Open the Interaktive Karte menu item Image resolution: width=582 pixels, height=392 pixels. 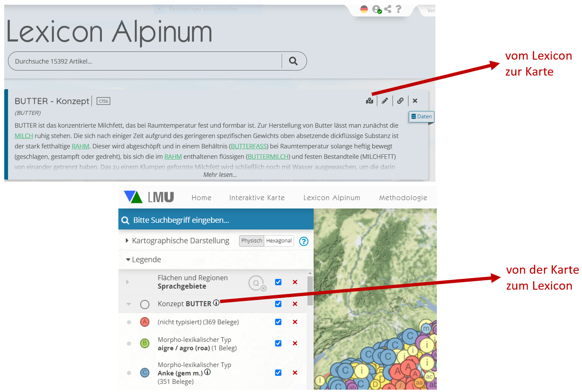click(x=257, y=198)
